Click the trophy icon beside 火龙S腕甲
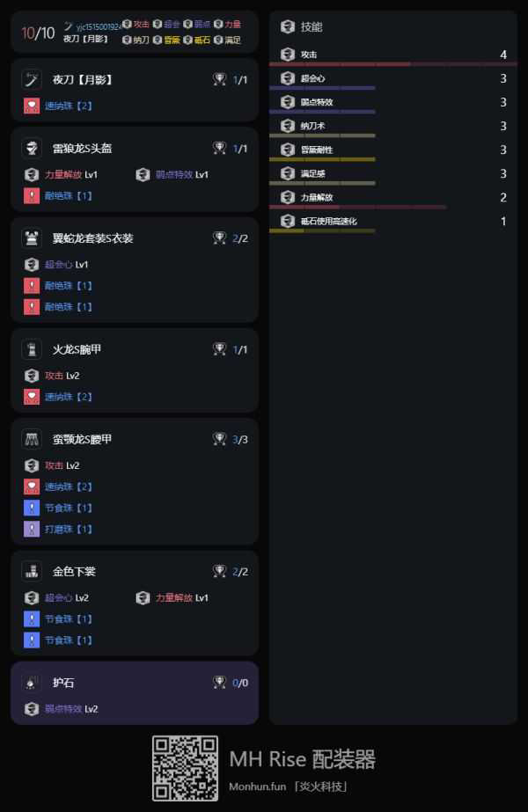The width and height of the screenshot is (528, 812). (220, 349)
